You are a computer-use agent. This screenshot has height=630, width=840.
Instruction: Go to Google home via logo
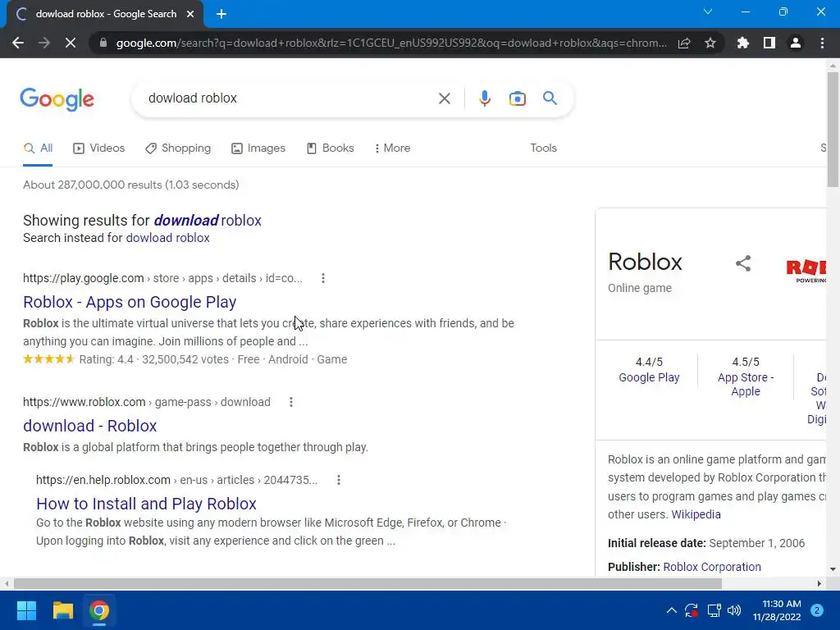coord(57,99)
